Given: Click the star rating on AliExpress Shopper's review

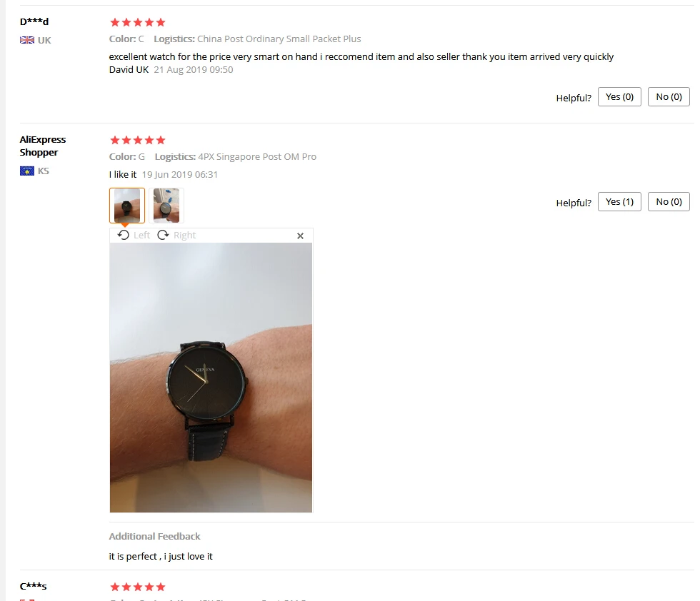Looking at the screenshot, I should (137, 140).
